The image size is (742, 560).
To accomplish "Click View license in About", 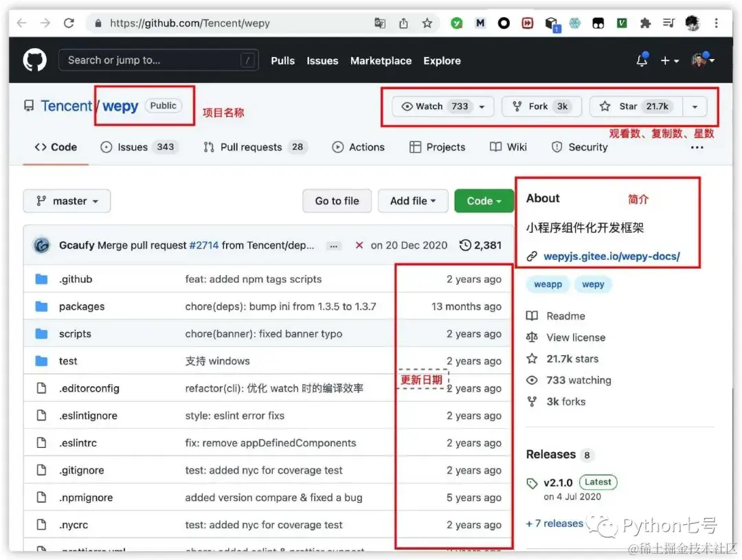I will [576, 337].
